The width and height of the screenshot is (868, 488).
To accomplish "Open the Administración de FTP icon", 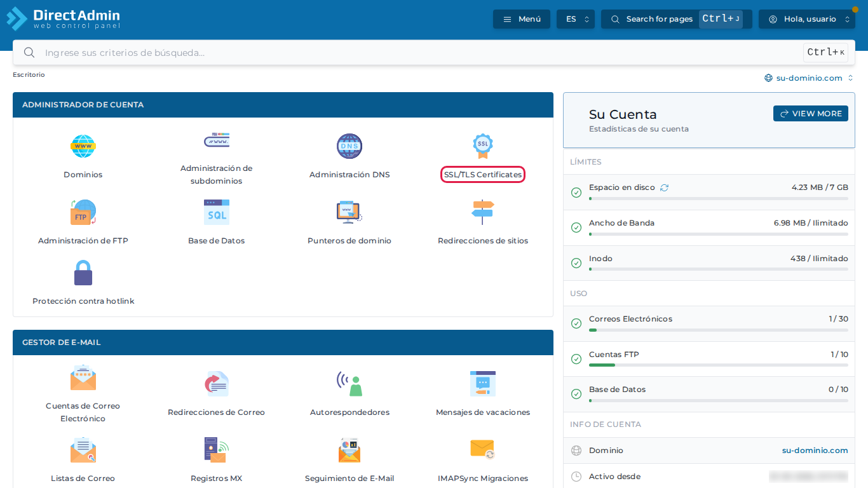I will coord(83,212).
